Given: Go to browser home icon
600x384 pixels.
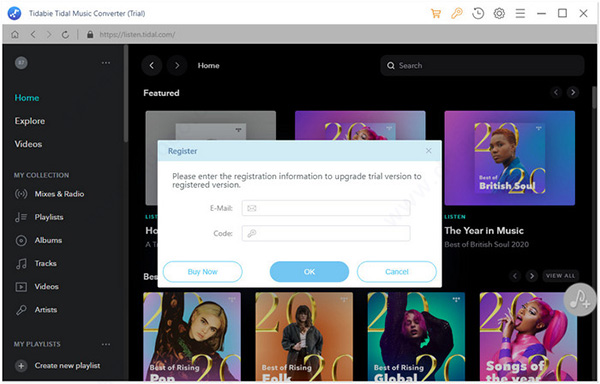Looking at the screenshot, I should (x=15, y=34).
